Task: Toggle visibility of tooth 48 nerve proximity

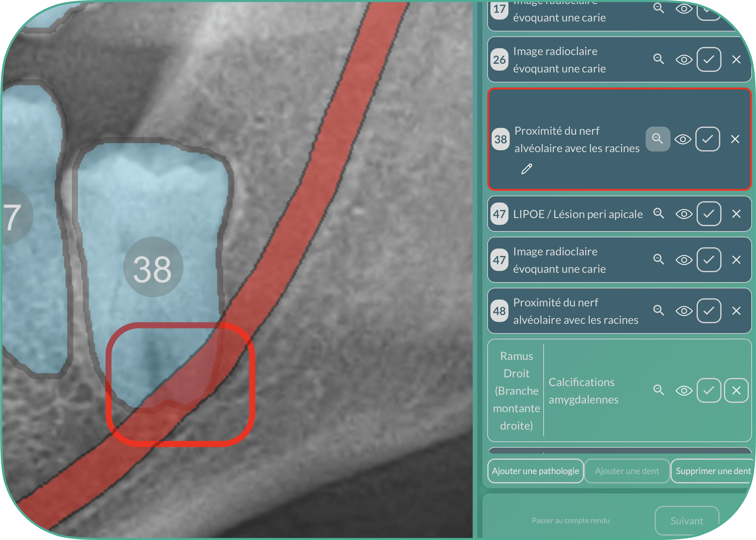Action: (x=684, y=311)
